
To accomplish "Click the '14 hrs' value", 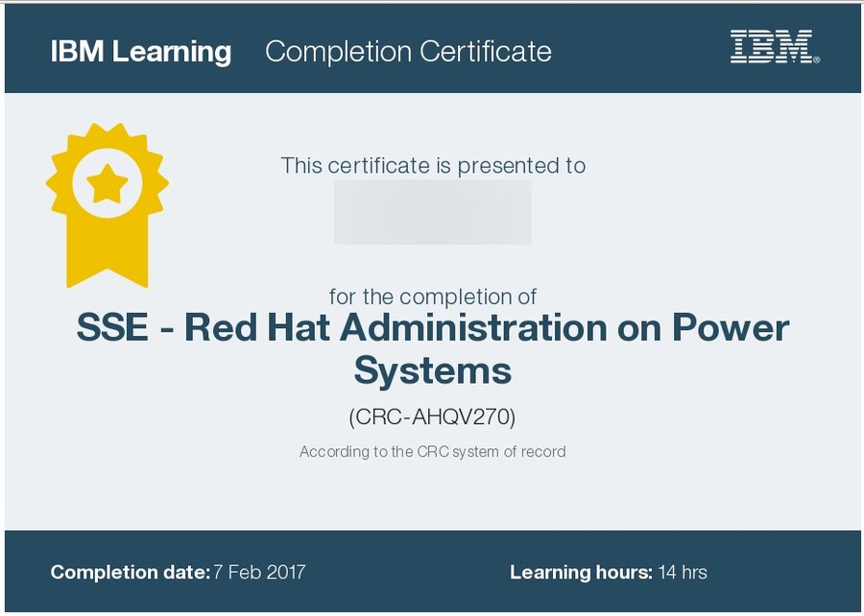I will pyautogui.click(x=683, y=572).
